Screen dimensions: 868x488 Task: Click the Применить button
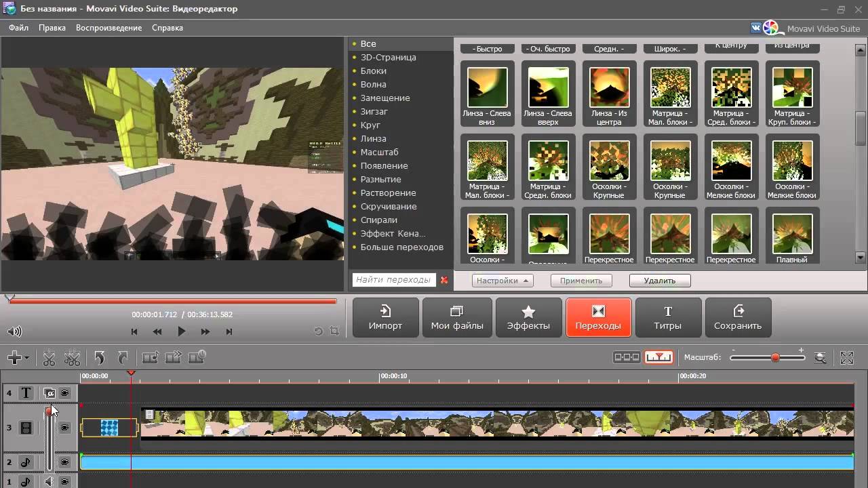[581, 280]
